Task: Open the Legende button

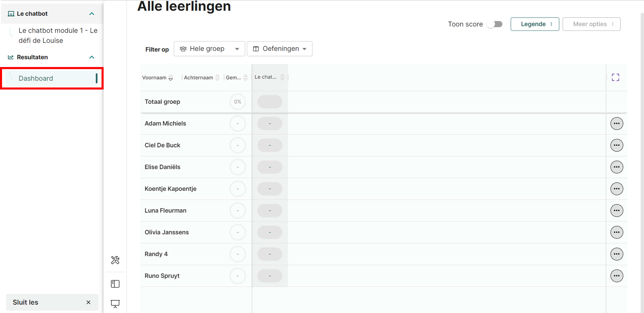Action: [x=535, y=24]
